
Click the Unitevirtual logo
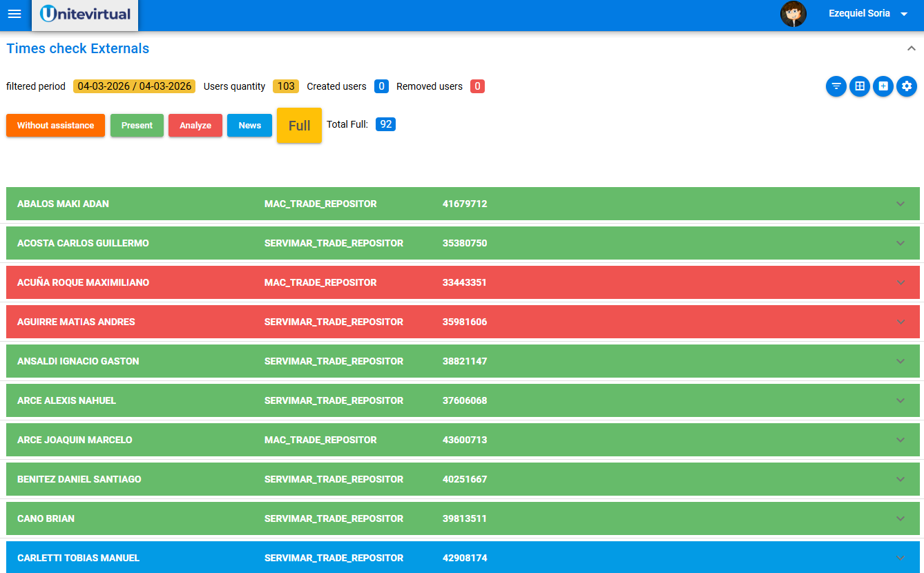tap(84, 14)
